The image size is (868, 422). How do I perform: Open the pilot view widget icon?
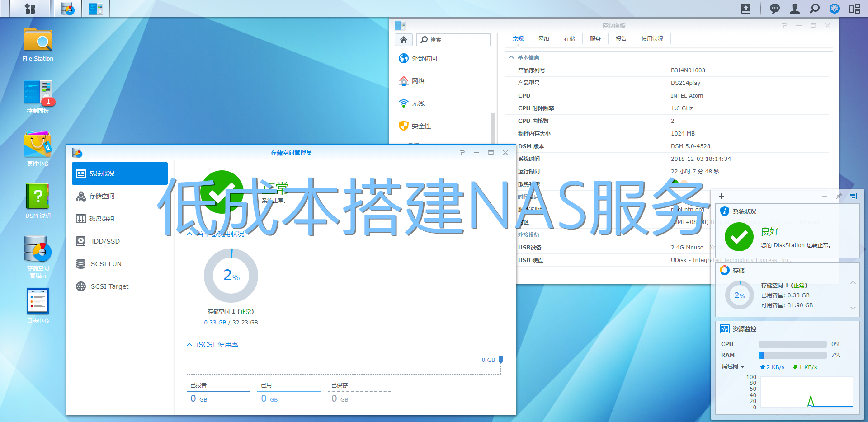pyautogui.click(x=835, y=9)
